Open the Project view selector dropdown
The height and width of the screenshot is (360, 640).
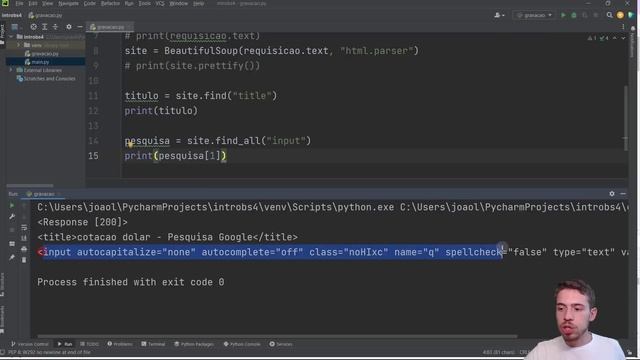pos(17,27)
